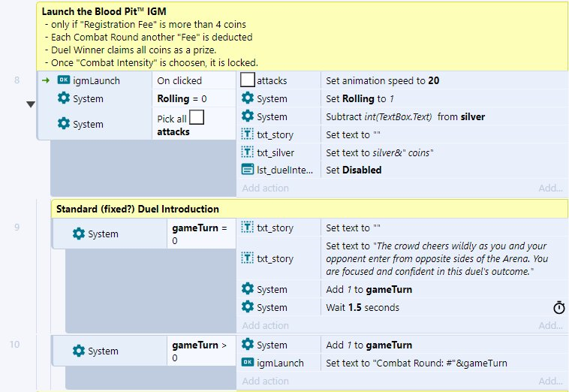
Task: Select the Set Disabled action
Action: point(354,170)
